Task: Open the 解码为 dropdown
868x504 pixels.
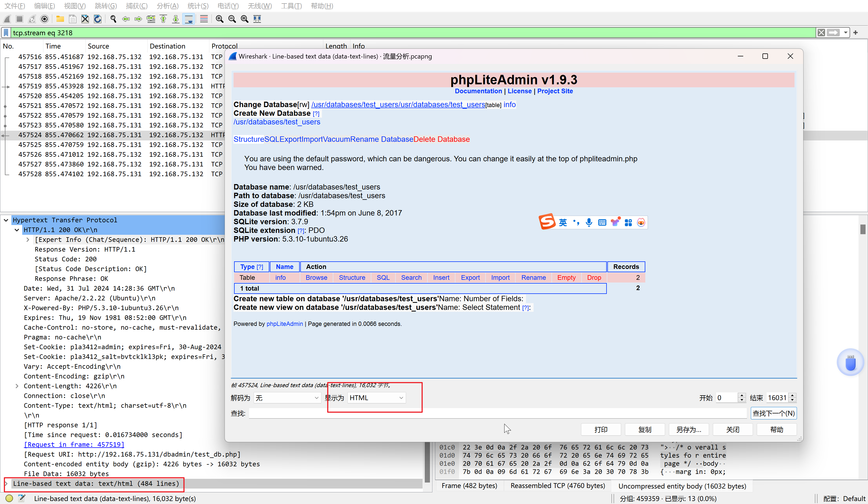Action: (x=287, y=398)
